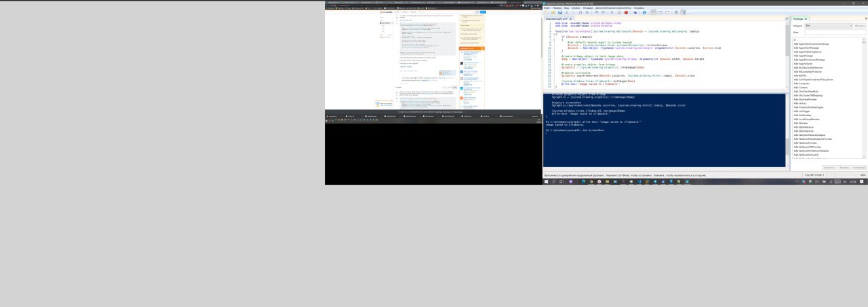The height and width of the screenshot is (307, 868).
Task: Stop the running script with the red square icon
Action: [626, 12]
